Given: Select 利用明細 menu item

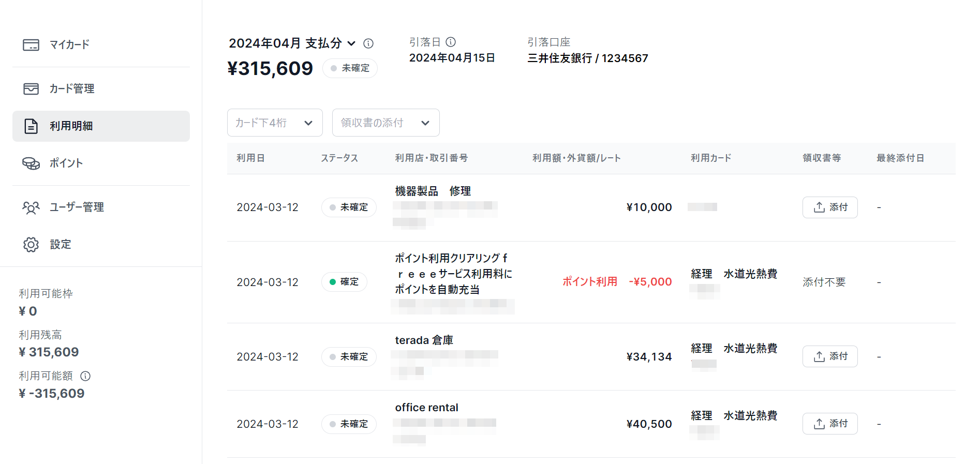Looking at the screenshot, I should (101, 126).
